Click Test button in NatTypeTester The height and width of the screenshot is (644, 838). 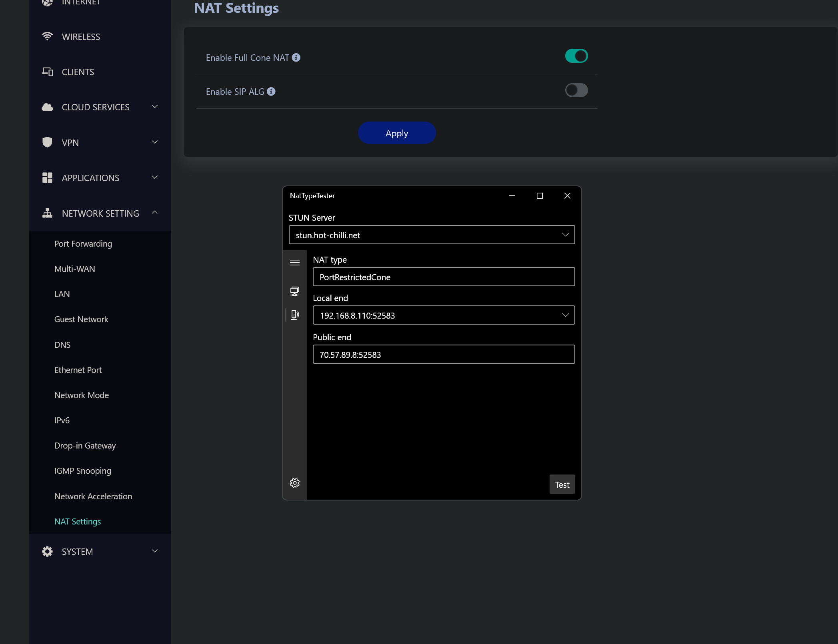click(562, 484)
